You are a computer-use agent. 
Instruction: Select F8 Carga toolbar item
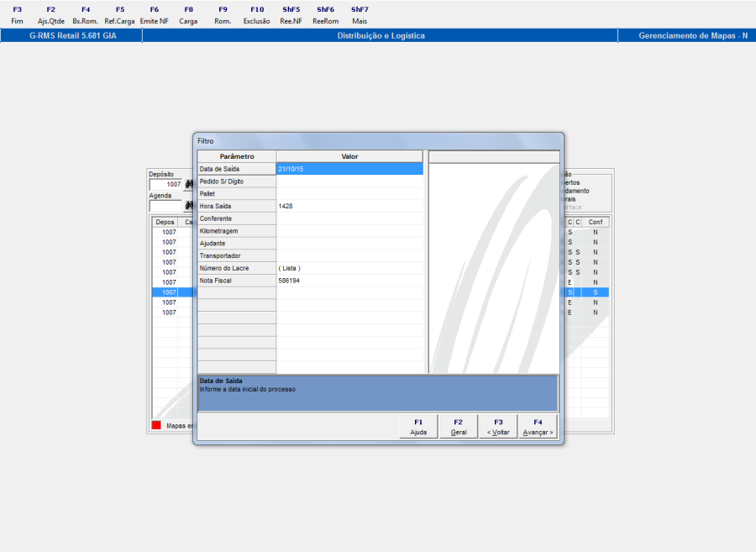(x=188, y=15)
